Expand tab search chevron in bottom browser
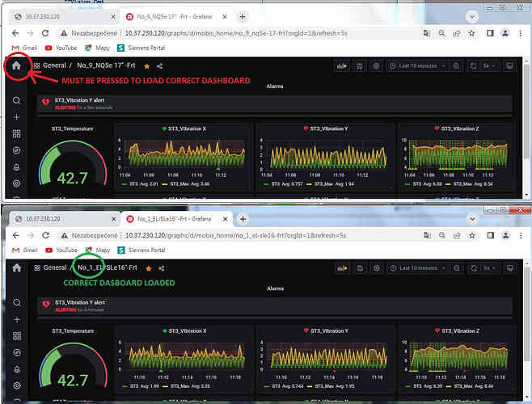The width and height of the screenshot is (532, 404). pos(472,219)
